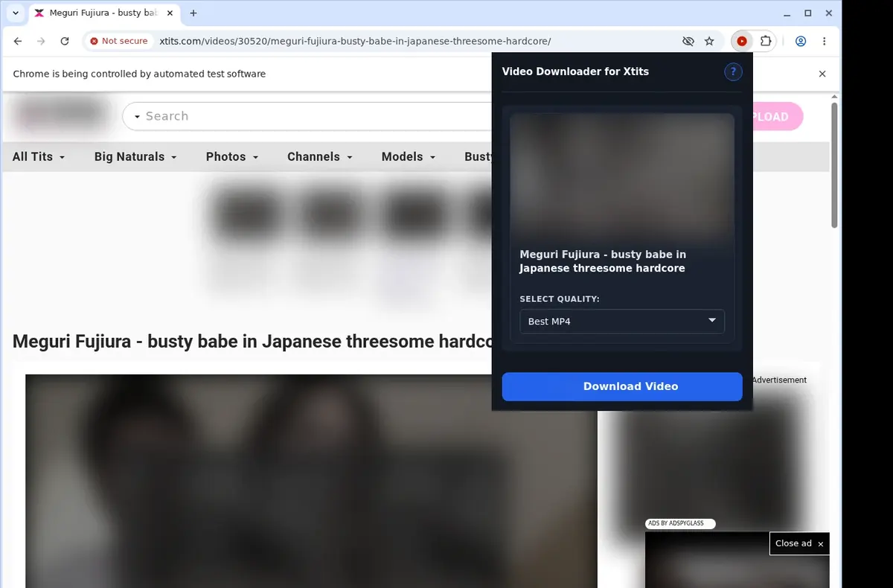Open the Select Quality Best MP4 dropdown
The width and height of the screenshot is (893, 588).
click(622, 321)
